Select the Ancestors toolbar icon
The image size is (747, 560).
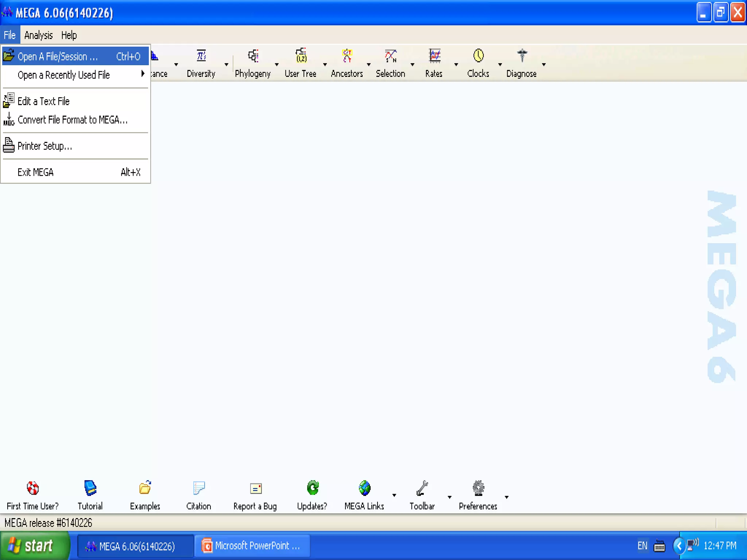(347, 56)
